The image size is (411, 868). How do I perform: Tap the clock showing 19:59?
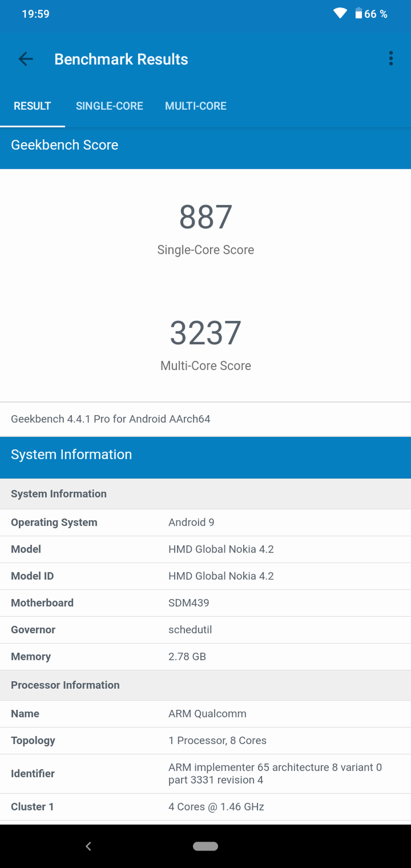[36, 14]
